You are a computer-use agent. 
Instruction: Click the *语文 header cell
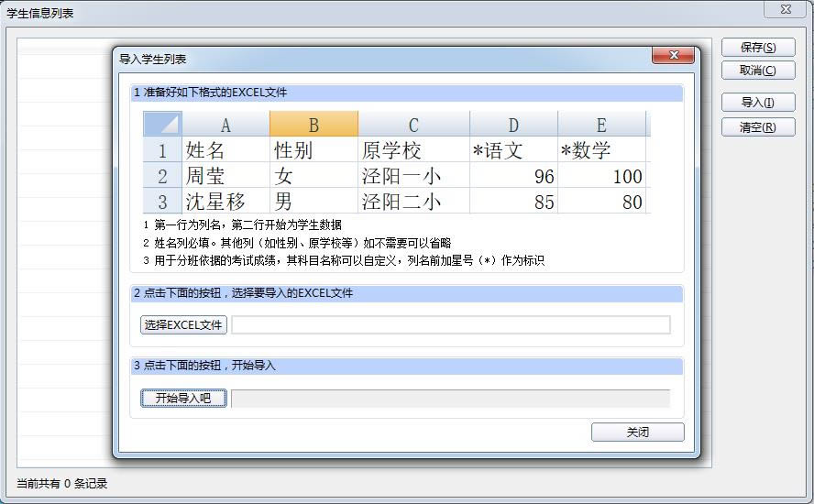[x=513, y=150]
